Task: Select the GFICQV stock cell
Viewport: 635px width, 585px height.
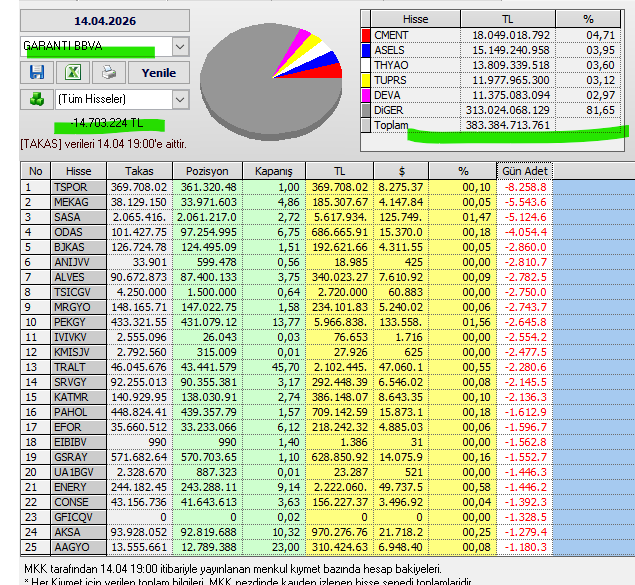Action: 79,517
